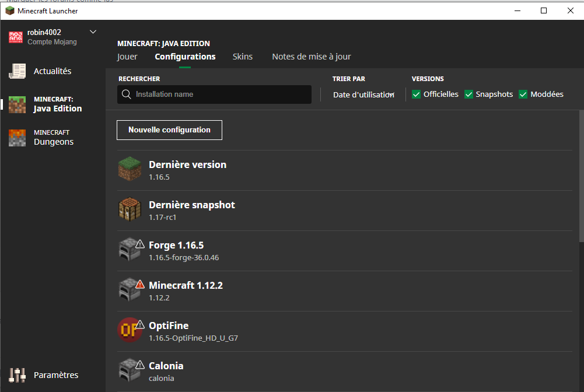This screenshot has height=392, width=584.
Task: Open Actualités in the sidebar
Action: (x=53, y=71)
